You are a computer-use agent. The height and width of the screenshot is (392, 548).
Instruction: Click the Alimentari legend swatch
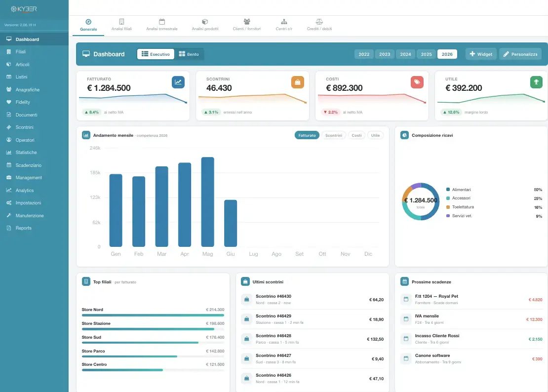tap(448, 190)
